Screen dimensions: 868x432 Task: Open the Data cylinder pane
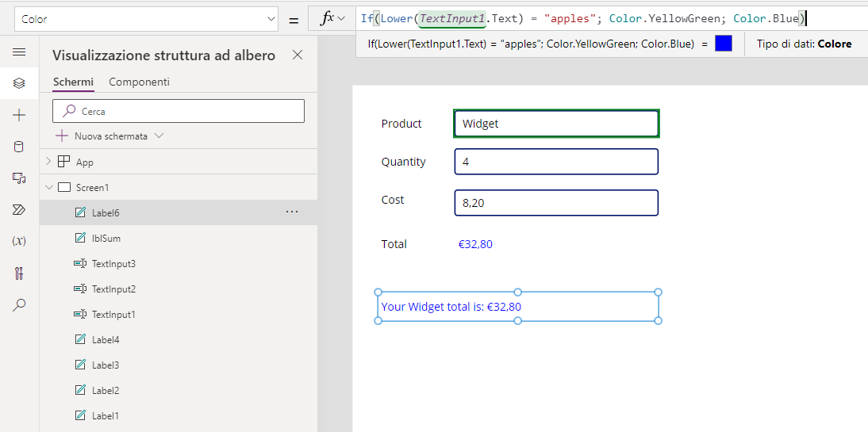click(19, 147)
